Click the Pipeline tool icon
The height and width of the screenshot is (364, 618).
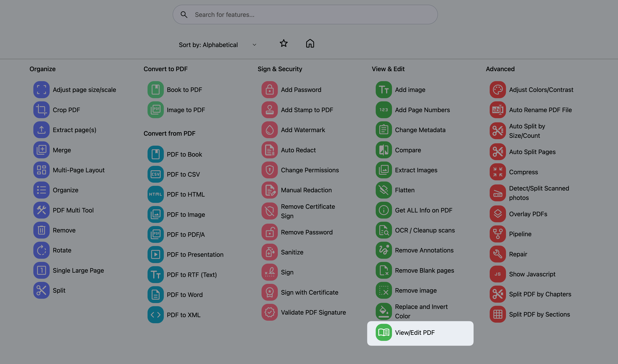pyautogui.click(x=498, y=234)
